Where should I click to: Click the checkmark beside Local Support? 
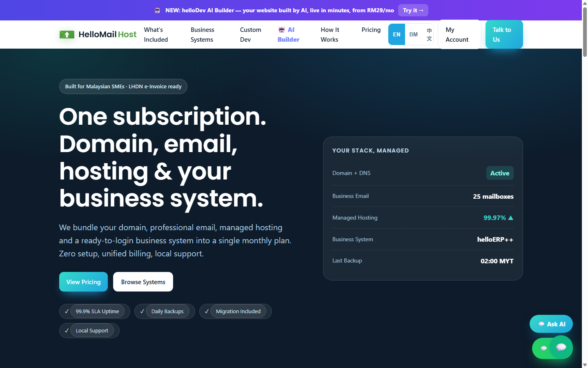pyautogui.click(x=67, y=330)
